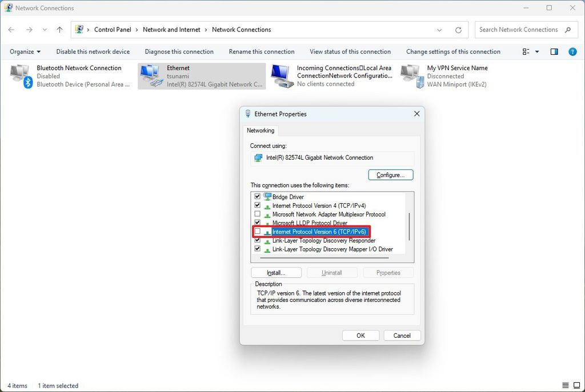The image size is (585, 392).
Task: Click the Configure button
Action: point(390,175)
